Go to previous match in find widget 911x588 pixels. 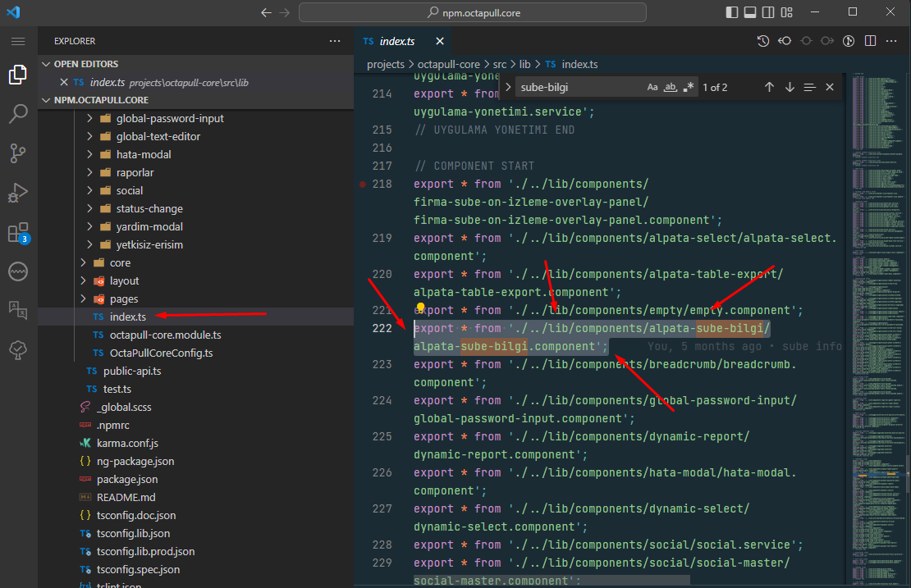(x=769, y=87)
